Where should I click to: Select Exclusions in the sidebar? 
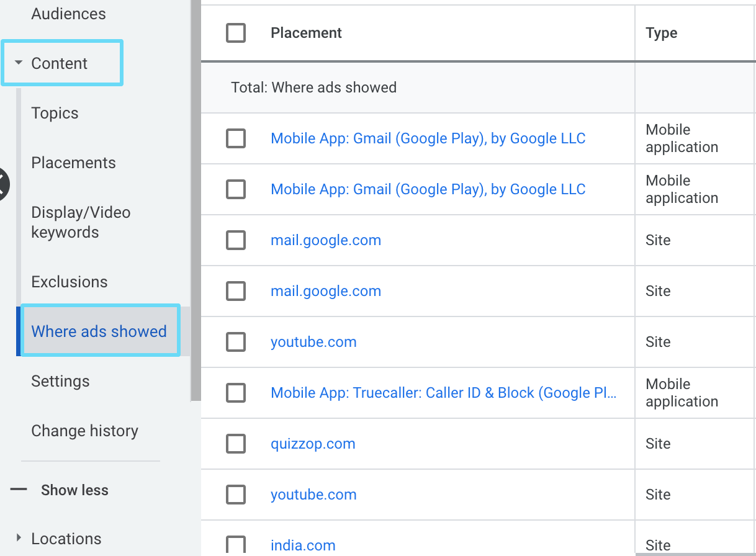tap(70, 282)
